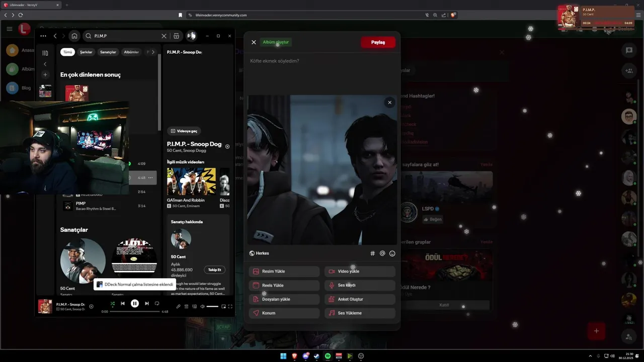Toggle shuffle in Spotify player
This screenshot has height=362, width=644.
112,304
